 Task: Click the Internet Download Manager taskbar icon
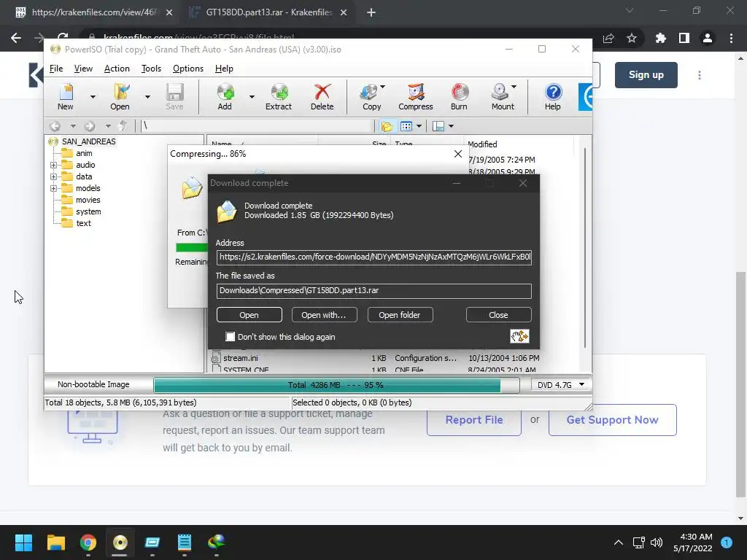click(216, 542)
